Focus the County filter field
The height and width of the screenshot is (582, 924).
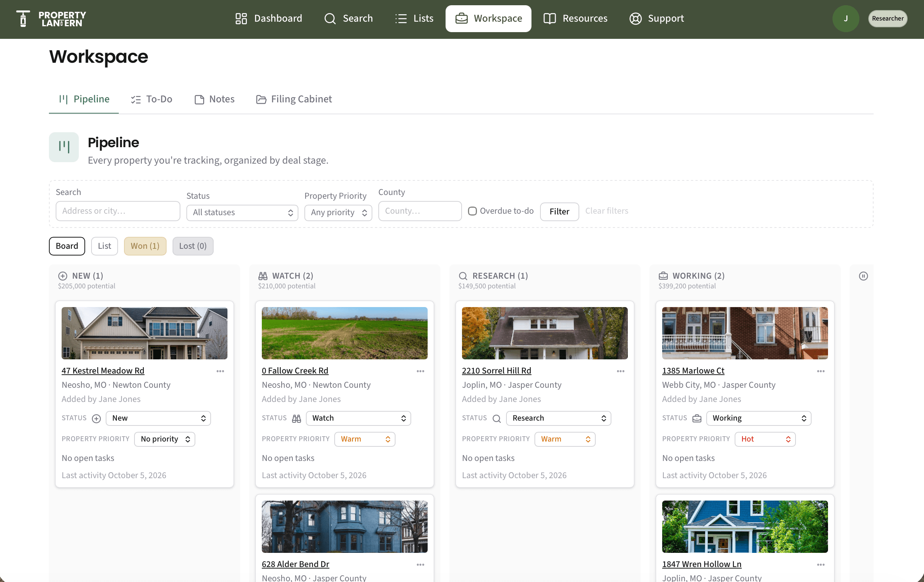click(420, 211)
